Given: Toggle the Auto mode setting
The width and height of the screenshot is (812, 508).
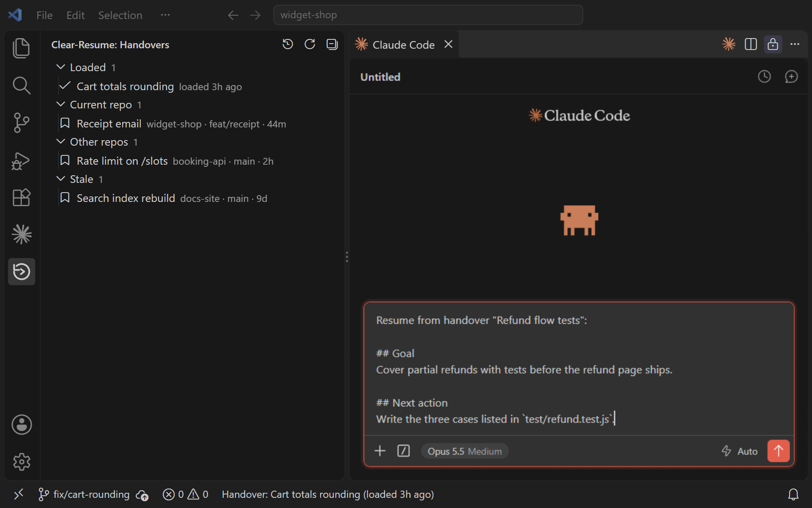Looking at the screenshot, I should coord(739,451).
